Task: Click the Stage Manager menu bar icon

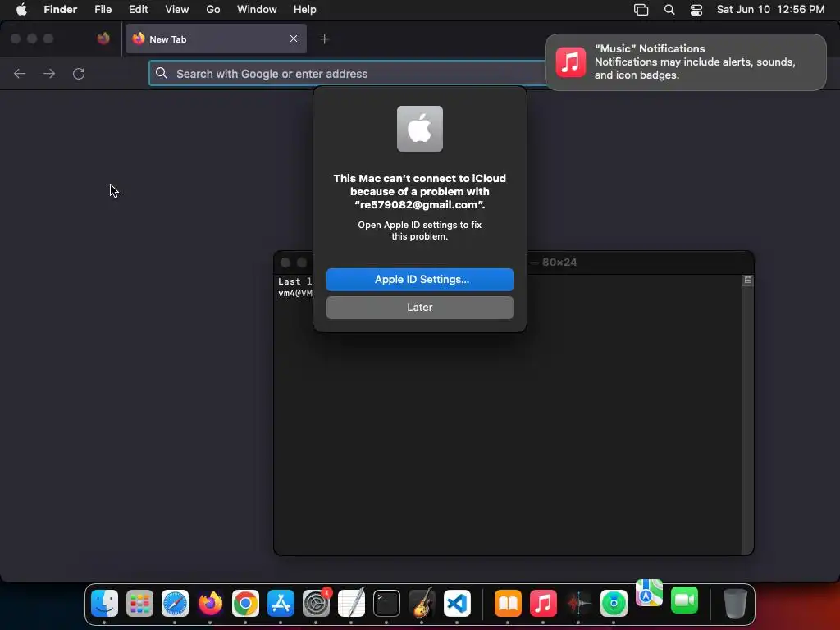Action: pyautogui.click(x=641, y=9)
